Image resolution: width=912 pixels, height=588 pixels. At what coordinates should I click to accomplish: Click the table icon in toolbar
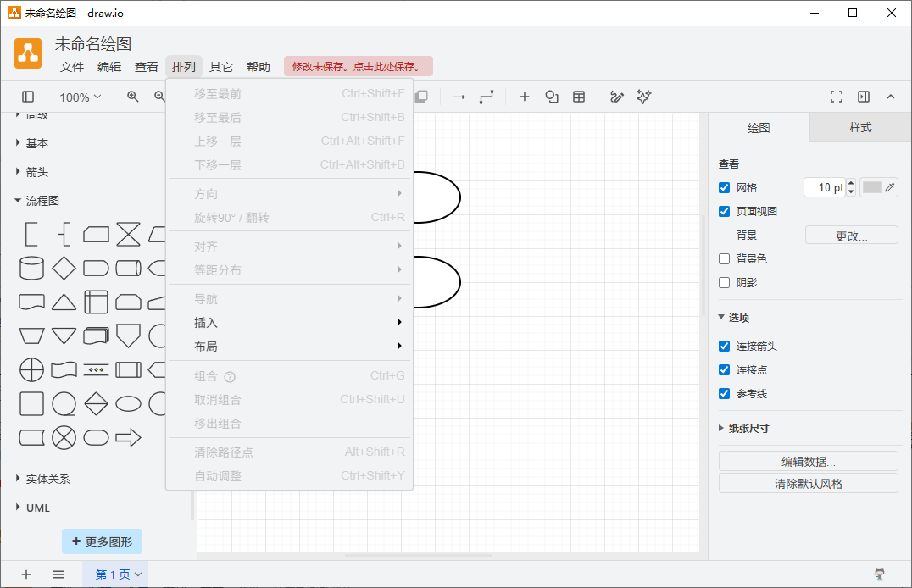click(579, 97)
